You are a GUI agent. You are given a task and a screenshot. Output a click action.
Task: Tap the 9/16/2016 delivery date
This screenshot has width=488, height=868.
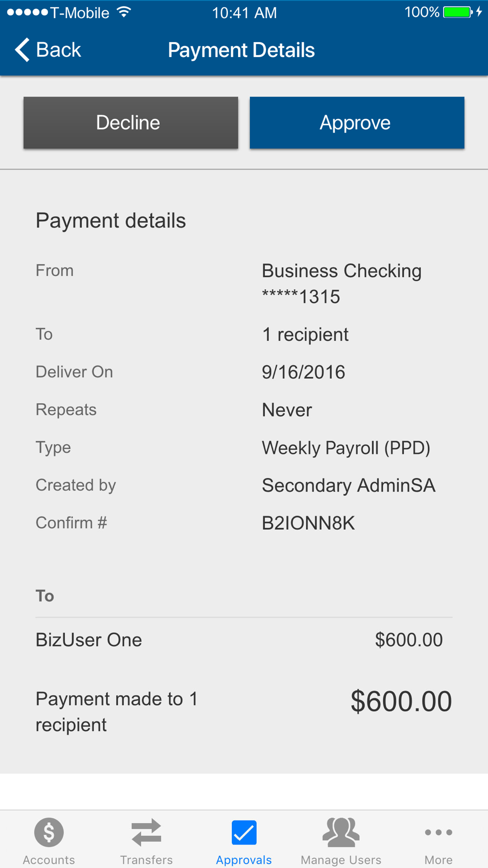coord(303,372)
